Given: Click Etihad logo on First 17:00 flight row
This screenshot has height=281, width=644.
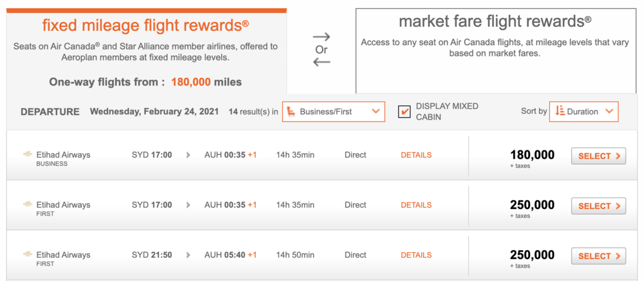Looking at the screenshot, I should (28, 204).
